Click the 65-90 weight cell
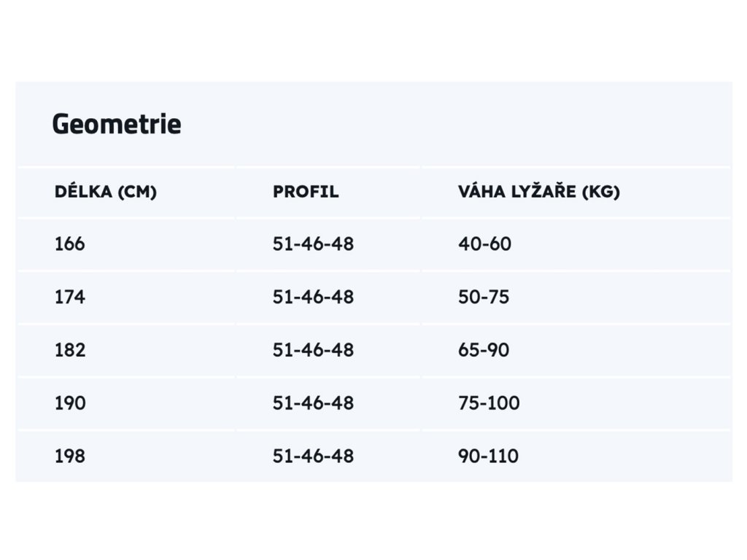The image size is (747, 560). click(x=484, y=350)
